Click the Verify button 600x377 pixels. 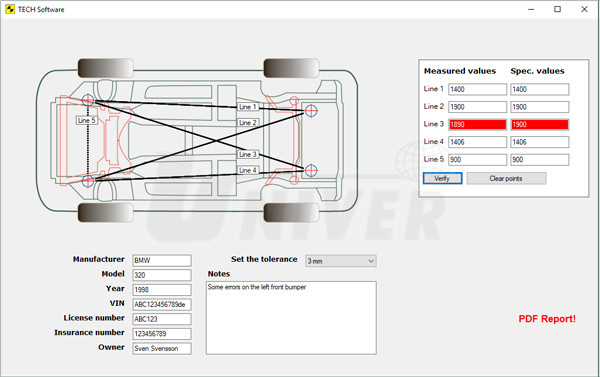coord(442,178)
